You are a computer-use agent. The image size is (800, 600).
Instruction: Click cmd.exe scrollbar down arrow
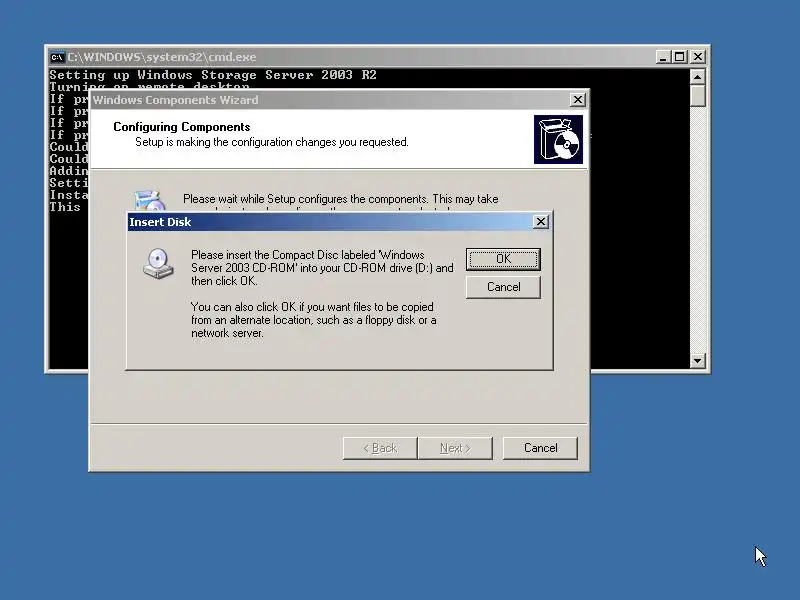tap(697, 361)
